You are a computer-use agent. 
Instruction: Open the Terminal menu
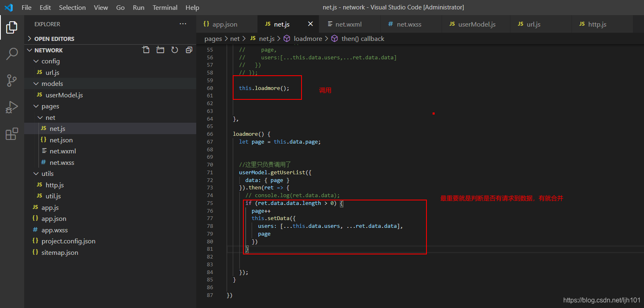165,7
